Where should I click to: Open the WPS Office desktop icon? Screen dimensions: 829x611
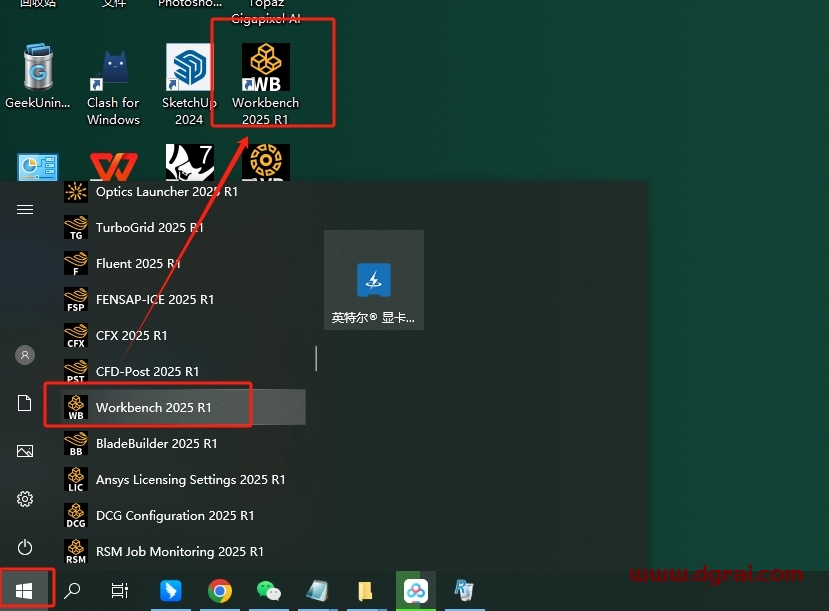pos(114,166)
